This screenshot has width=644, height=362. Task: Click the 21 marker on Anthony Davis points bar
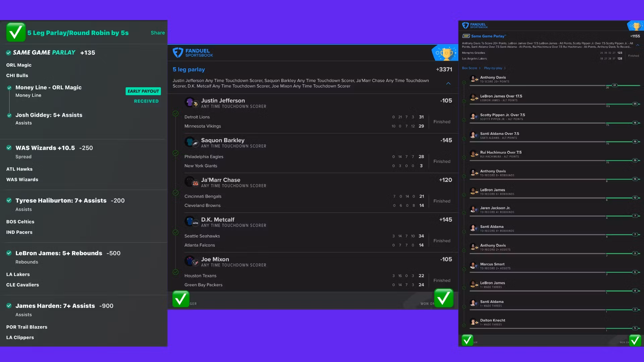coord(614,85)
